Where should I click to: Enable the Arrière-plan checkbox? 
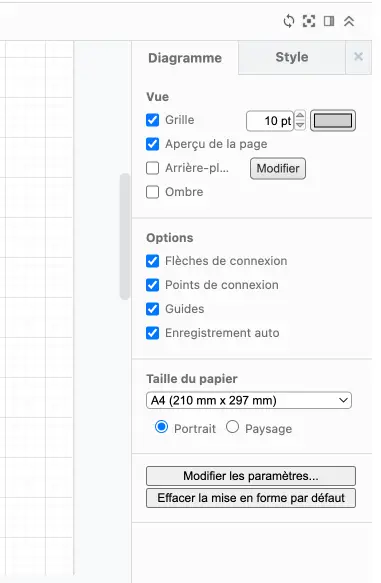[x=152, y=168]
